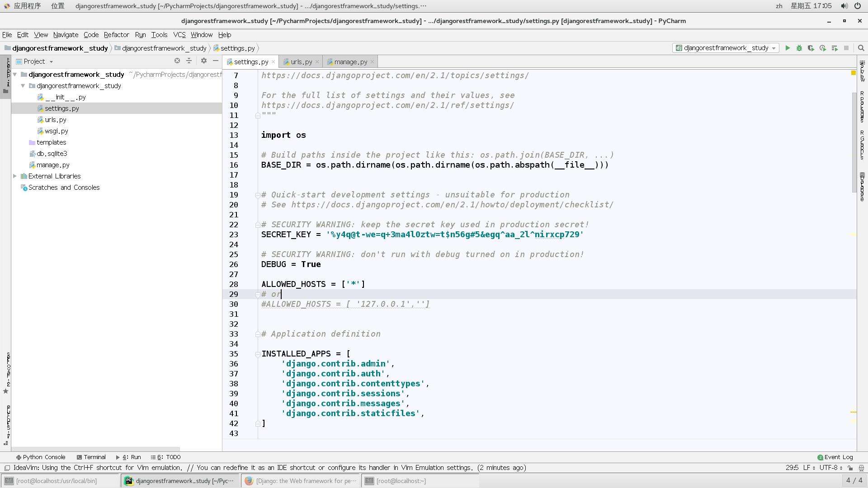Open the Refactor menu

(x=116, y=35)
